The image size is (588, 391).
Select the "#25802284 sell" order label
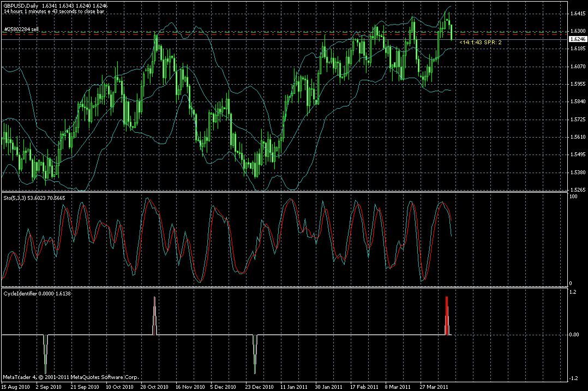pos(21,29)
